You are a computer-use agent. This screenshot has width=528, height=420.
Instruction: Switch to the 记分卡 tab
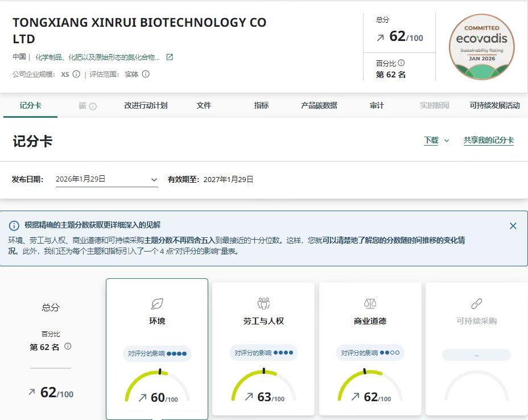pos(30,105)
